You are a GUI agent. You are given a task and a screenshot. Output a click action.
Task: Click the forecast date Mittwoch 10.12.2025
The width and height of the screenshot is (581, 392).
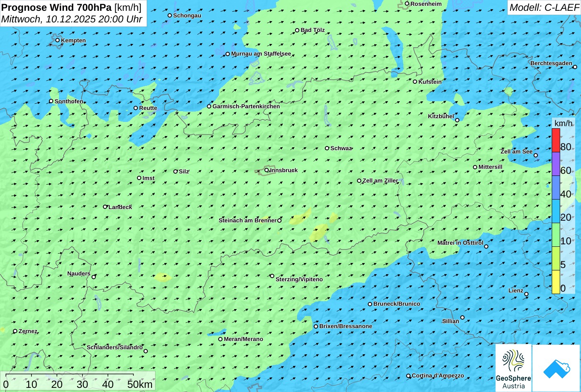click(72, 19)
